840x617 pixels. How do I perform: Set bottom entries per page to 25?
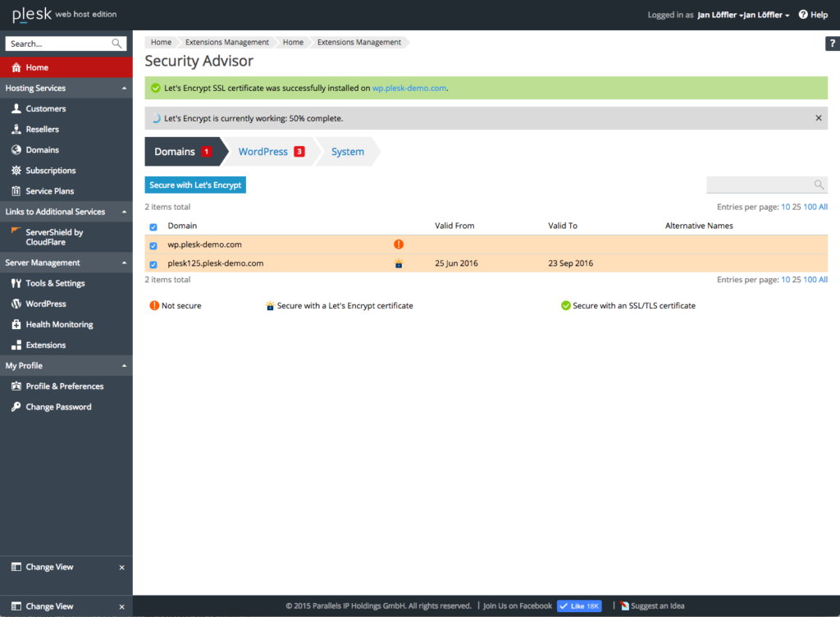click(x=797, y=280)
